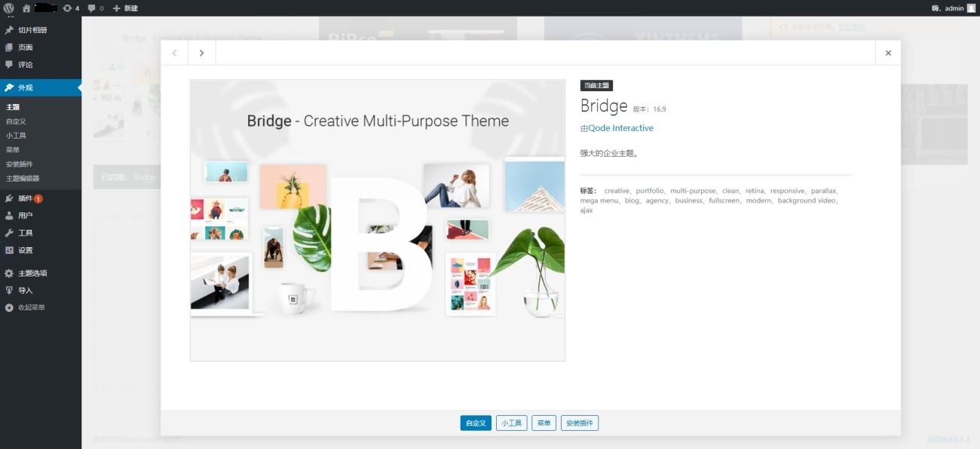Click the 工具 wrench icon
The image size is (980, 449).
coord(9,233)
